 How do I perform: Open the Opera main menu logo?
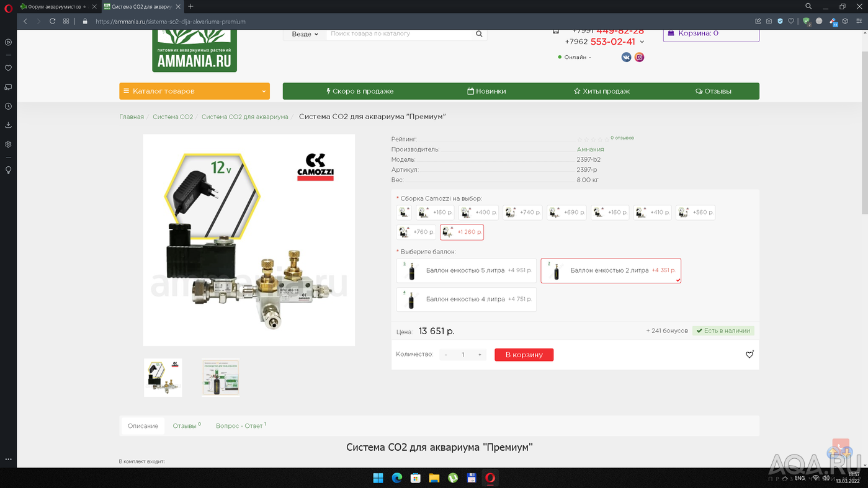click(x=8, y=9)
